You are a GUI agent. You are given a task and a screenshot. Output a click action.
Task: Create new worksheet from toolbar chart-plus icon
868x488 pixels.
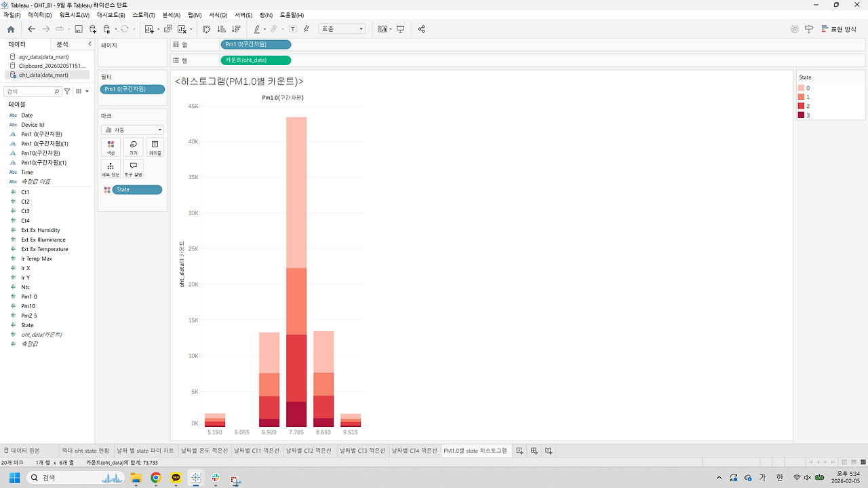click(149, 29)
